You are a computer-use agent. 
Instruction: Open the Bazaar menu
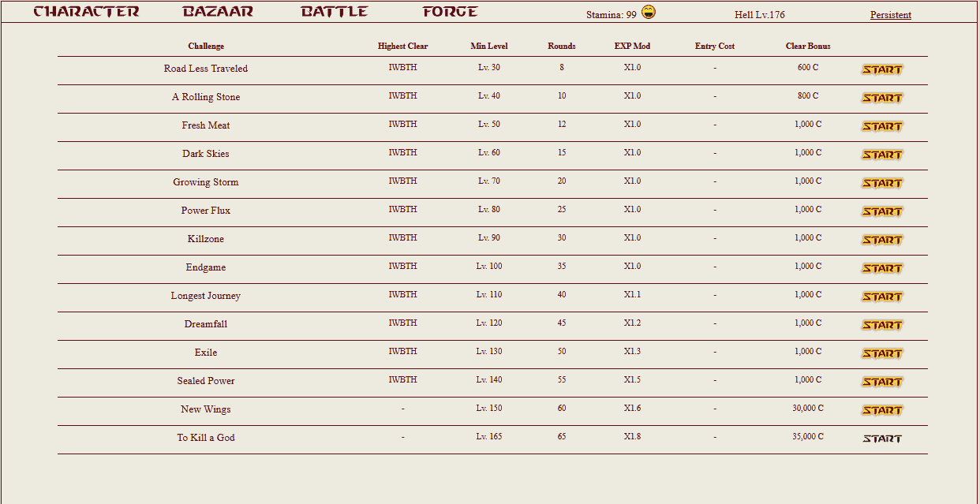(x=218, y=12)
